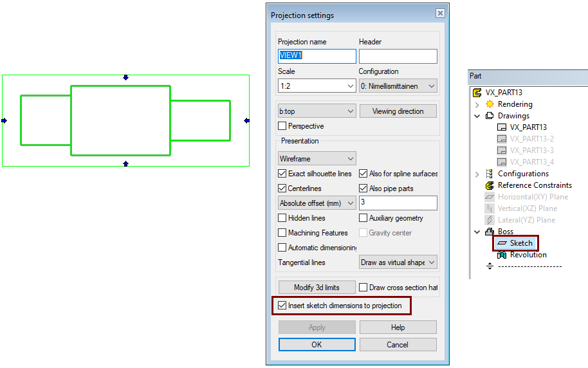Click the VX_PART13-3 drawing icon

[502, 151]
